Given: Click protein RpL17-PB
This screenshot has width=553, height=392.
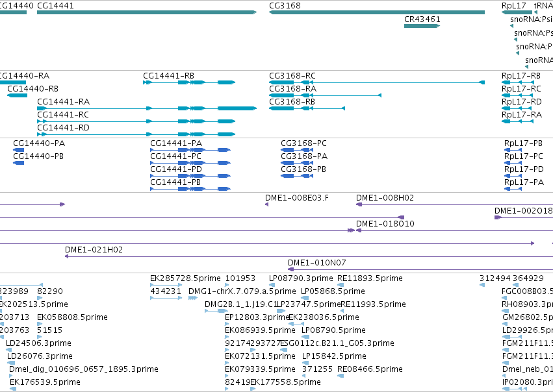Looking at the screenshot, I should tap(513, 150).
